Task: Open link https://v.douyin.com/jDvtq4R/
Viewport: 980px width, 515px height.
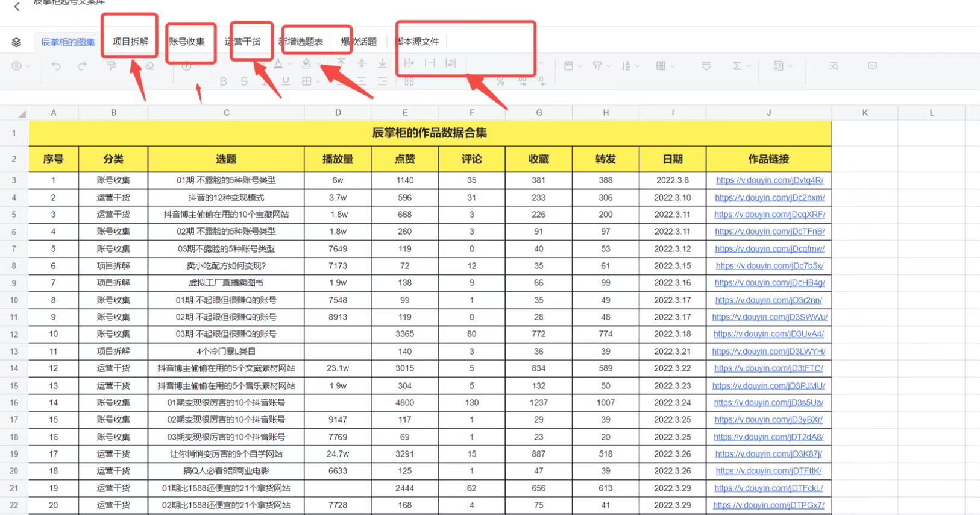Action: click(770, 180)
